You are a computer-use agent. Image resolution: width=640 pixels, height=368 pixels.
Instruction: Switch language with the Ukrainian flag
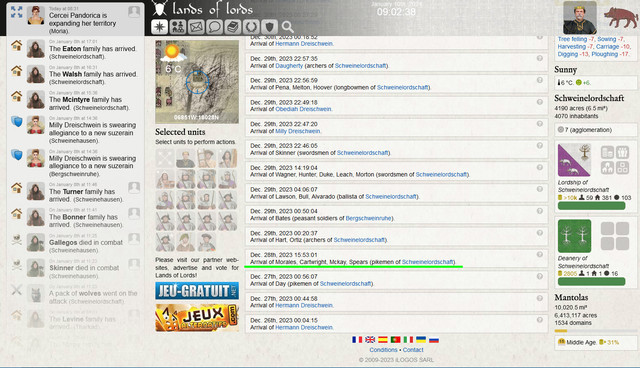[421, 339]
